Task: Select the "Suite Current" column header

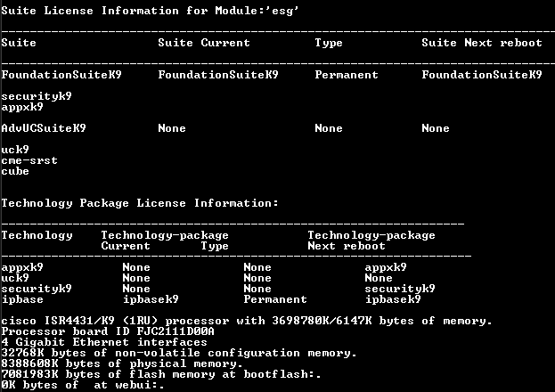Action: pyautogui.click(x=204, y=43)
